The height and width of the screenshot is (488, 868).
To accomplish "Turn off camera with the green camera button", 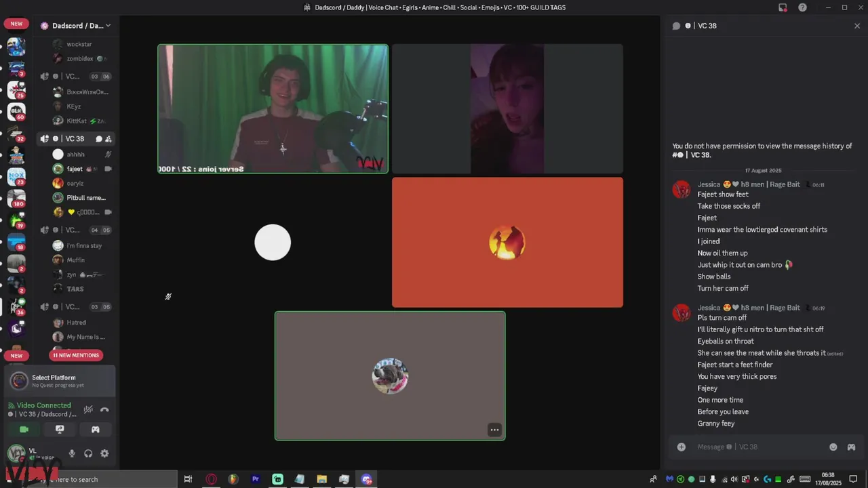I will [24, 429].
